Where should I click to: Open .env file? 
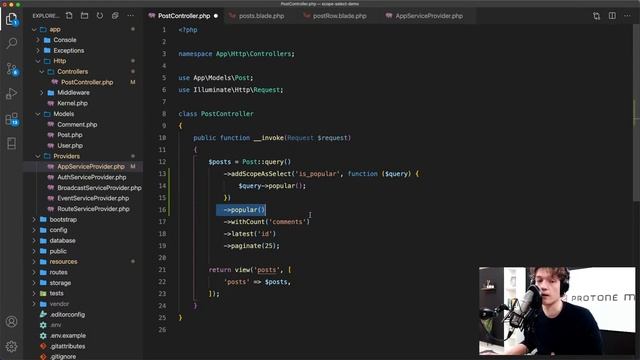tap(55, 325)
